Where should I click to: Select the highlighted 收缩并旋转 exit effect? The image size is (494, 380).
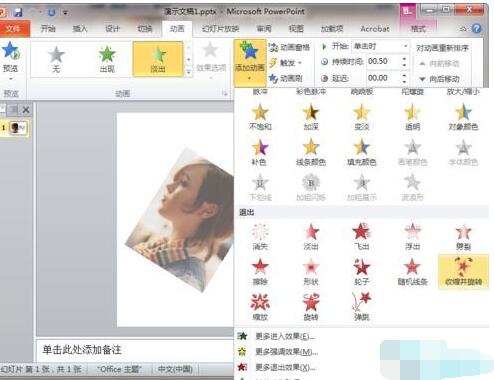tap(463, 271)
